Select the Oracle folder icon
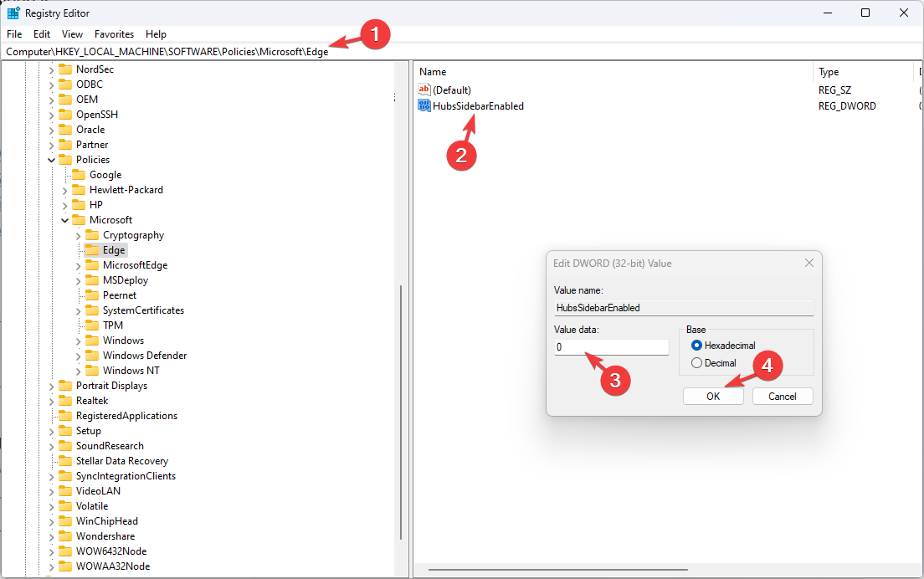This screenshot has width=924, height=579. click(65, 130)
